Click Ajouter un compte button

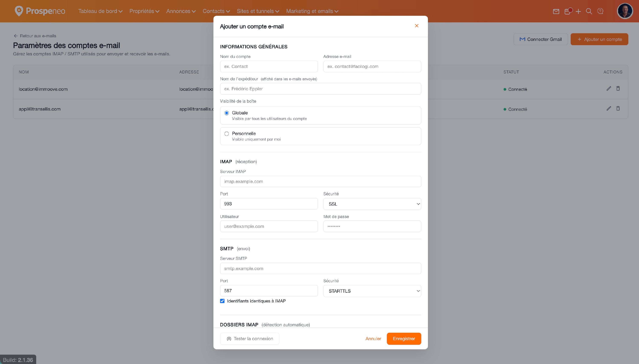coord(599,39)
